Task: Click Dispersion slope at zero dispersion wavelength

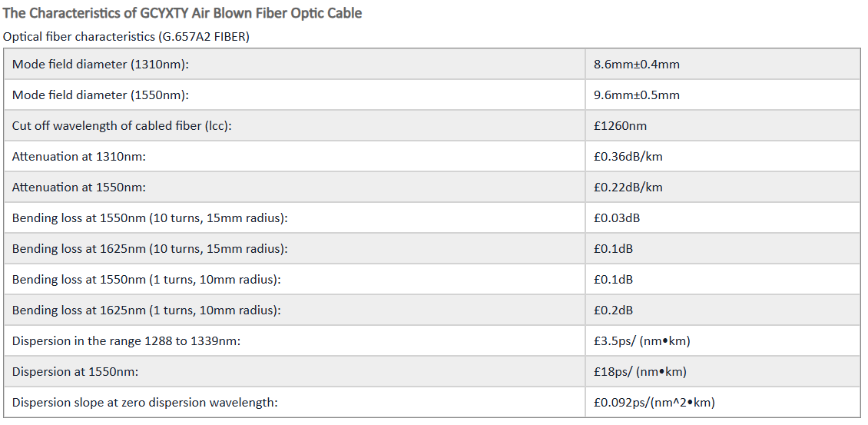Action: click(144, 402)
